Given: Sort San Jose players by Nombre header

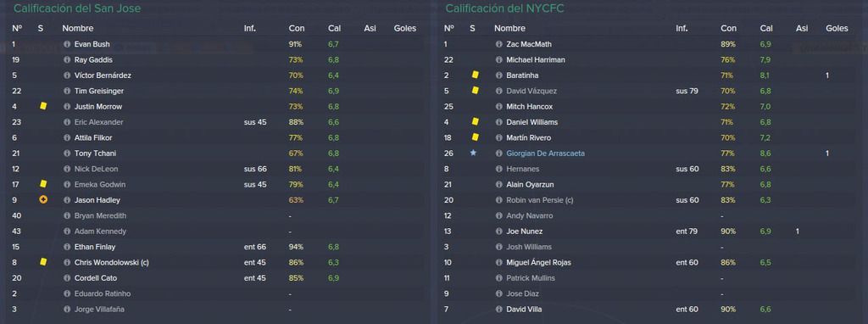Looking at the screenshot, I should coord(77,28).
